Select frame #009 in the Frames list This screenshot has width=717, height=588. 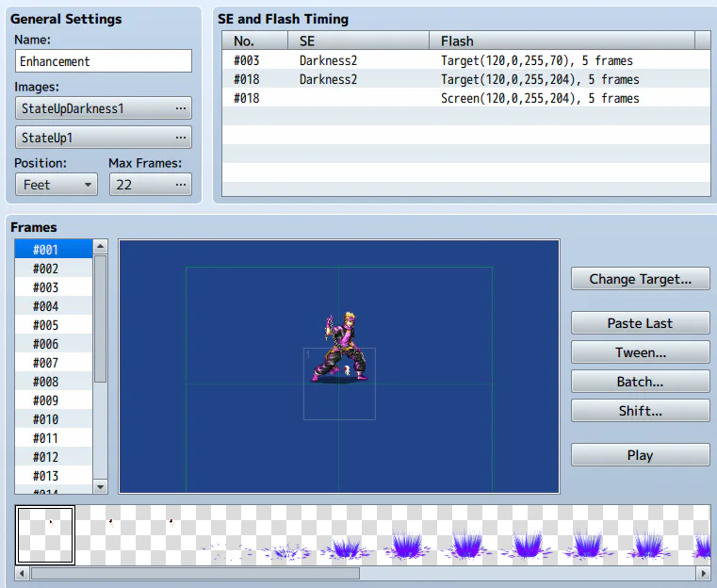tap(54, 400)
